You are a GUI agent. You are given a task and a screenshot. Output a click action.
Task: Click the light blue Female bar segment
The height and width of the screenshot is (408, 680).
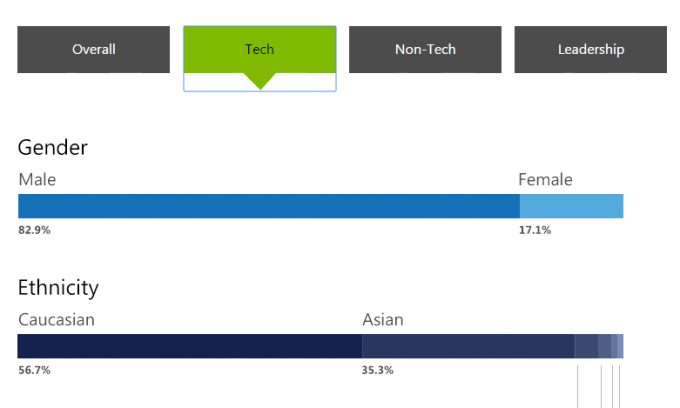point(571,206)
